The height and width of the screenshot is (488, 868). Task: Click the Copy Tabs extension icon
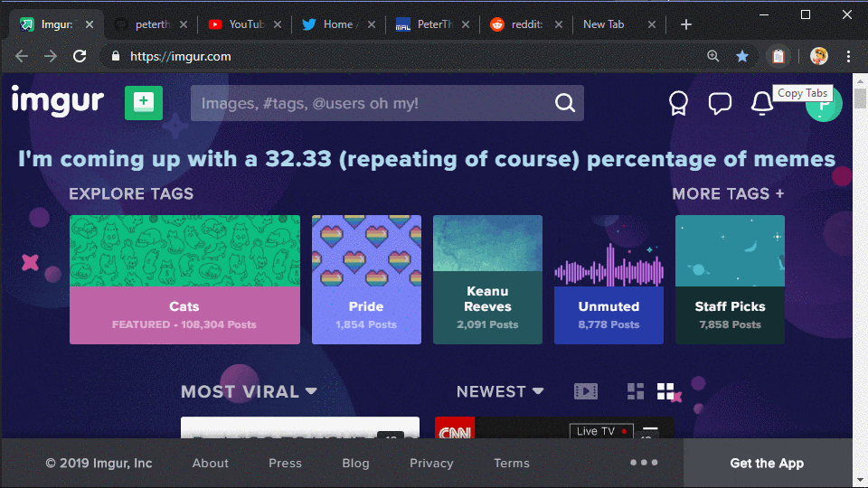(778, 56)
